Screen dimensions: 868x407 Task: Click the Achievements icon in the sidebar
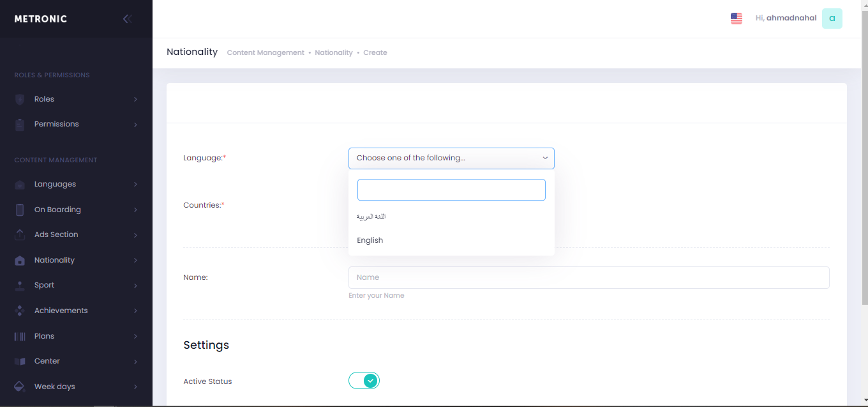point(20,311)
